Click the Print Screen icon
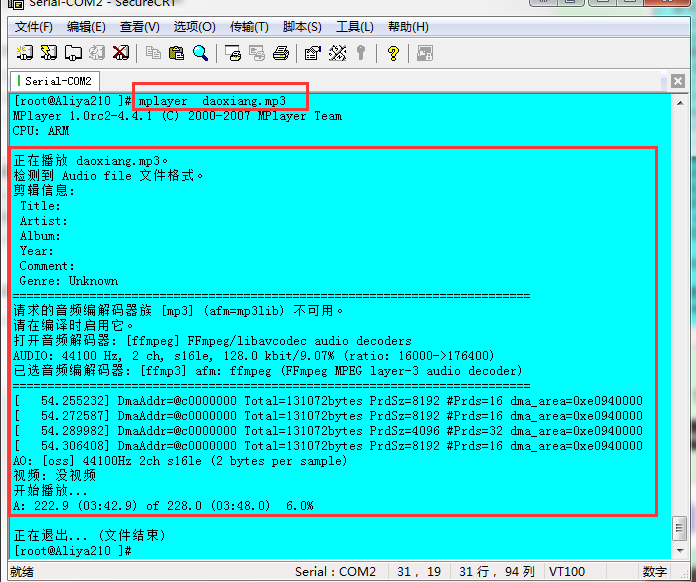The image size is (696, 582). pos(233,53)
